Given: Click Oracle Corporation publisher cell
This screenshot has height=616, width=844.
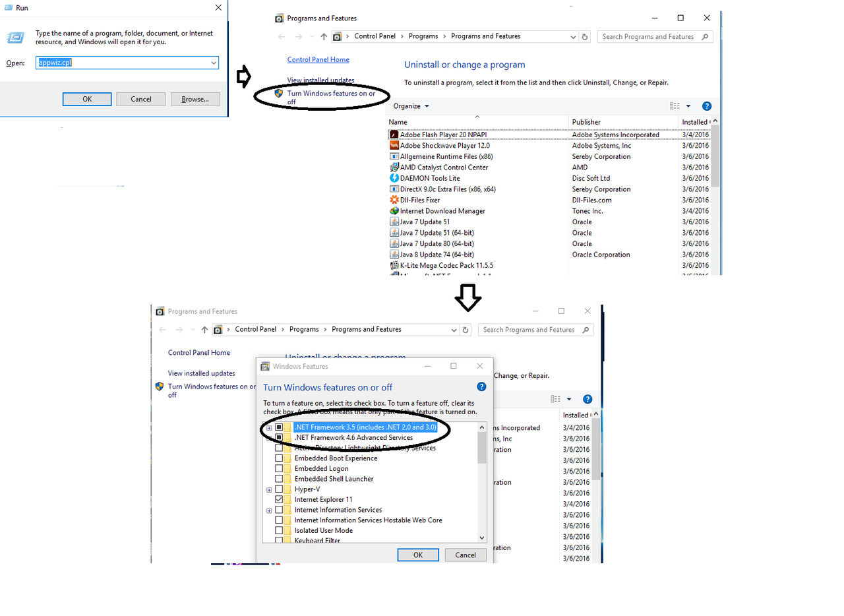Looking at the screenshot, I should 601,255.
